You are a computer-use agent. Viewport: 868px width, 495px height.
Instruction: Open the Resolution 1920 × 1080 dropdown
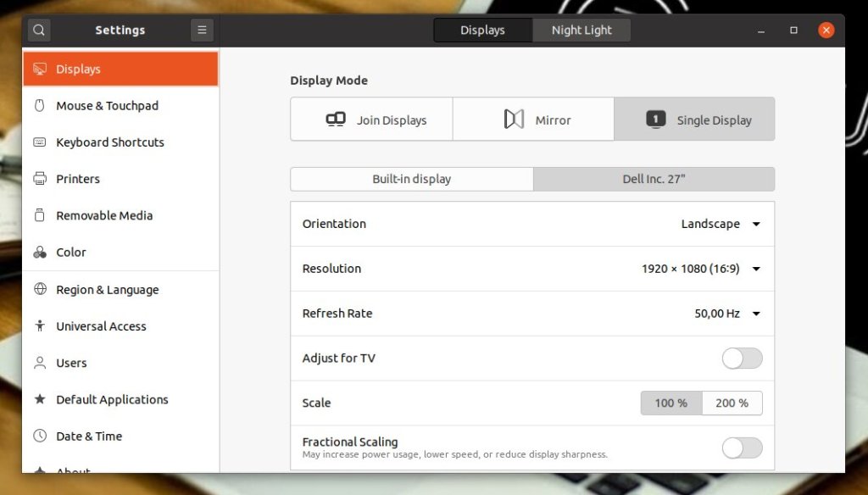(700, 269)
